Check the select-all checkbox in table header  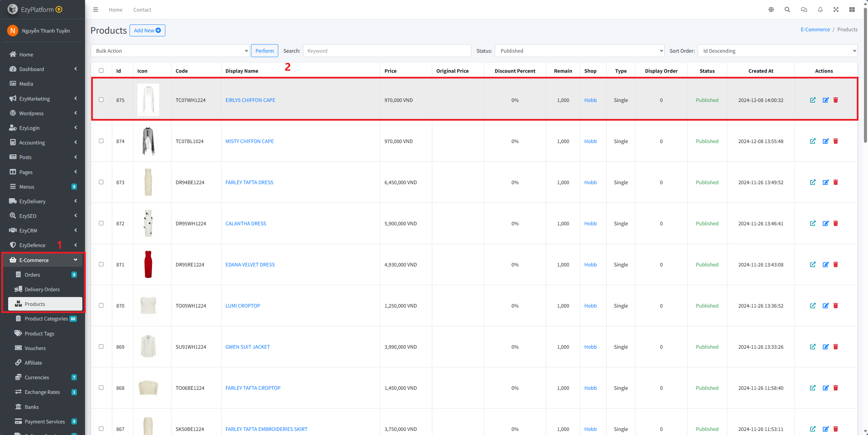[x=101, y=71]
